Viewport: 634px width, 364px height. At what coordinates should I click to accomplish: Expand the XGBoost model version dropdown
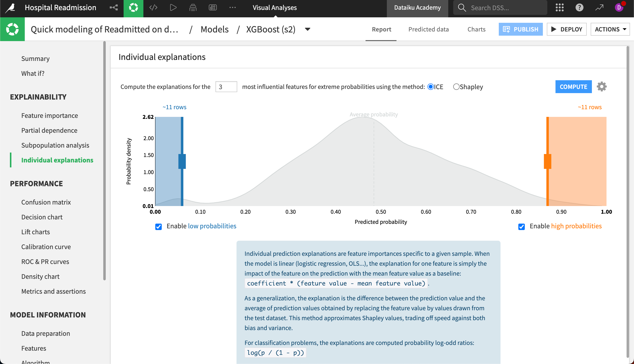(x=308, y=29)
